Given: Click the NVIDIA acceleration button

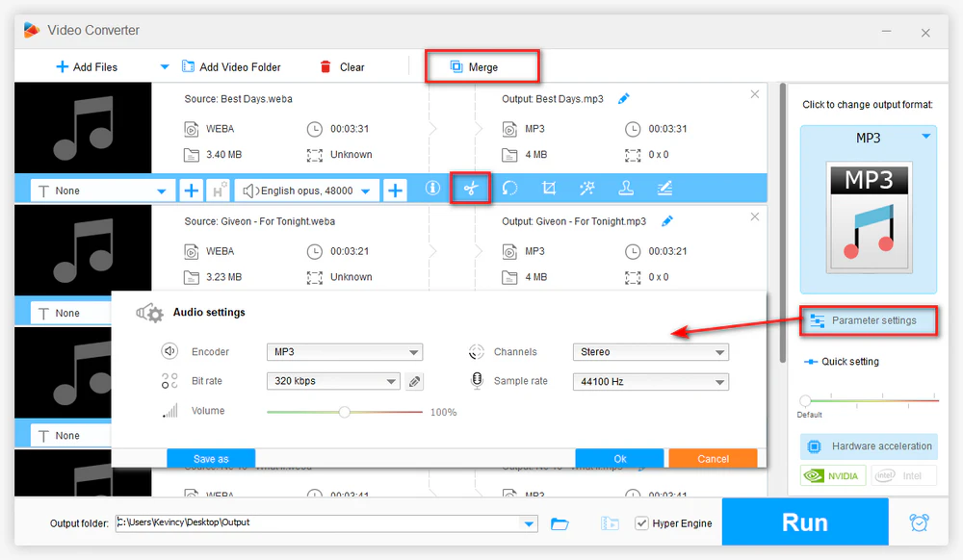Looking at the screenshot, I should coord(833,475).
